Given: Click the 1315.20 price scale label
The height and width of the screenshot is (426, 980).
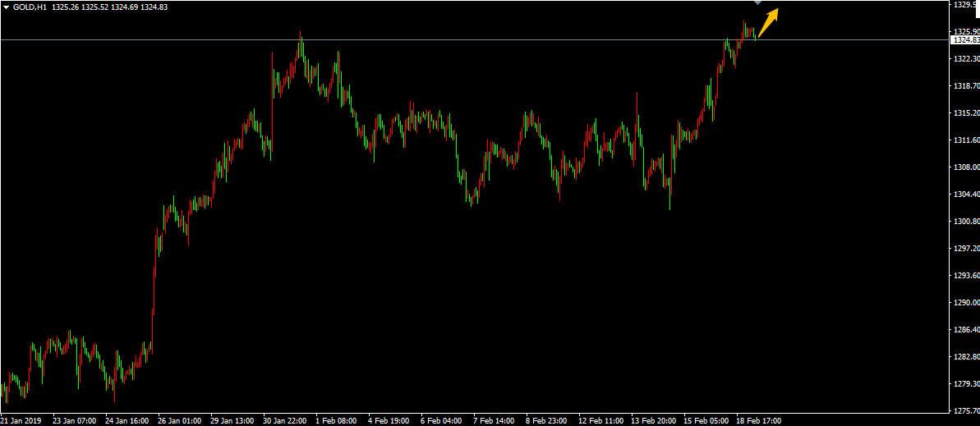Looking at the screenshot, I should (966, 113).
